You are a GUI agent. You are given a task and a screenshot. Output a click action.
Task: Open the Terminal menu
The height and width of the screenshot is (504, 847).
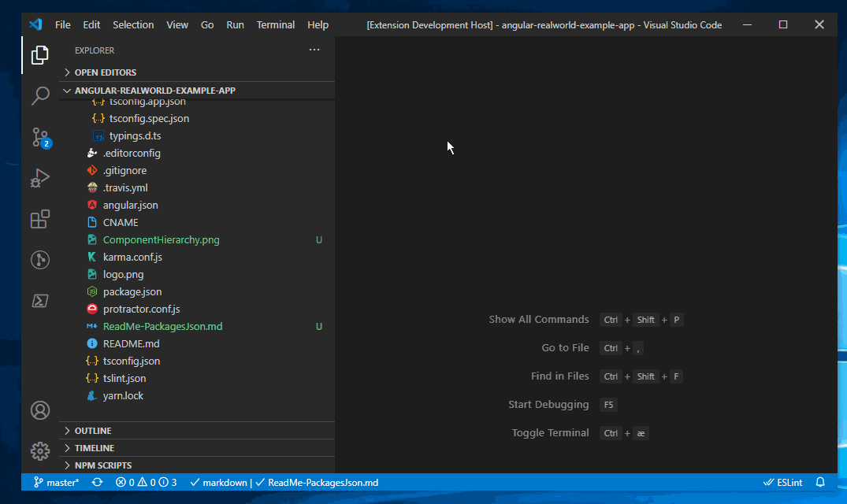pyautogui.click(x=276, y=25)
